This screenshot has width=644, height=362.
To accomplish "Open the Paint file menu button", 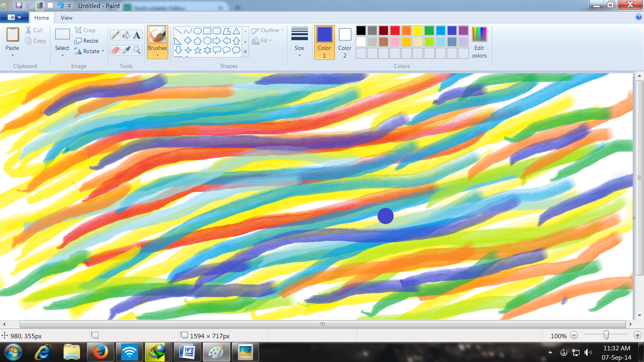I will point(14,17).
